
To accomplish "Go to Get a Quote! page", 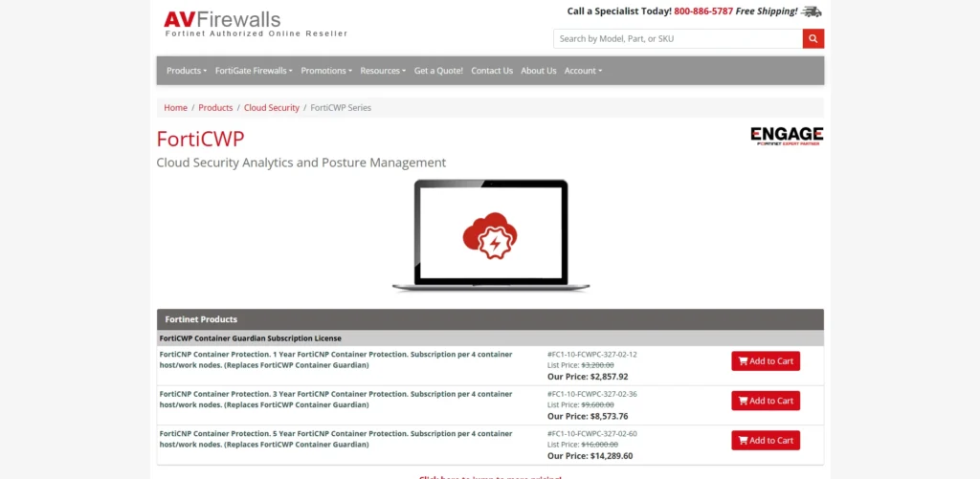I will point(438,71).
